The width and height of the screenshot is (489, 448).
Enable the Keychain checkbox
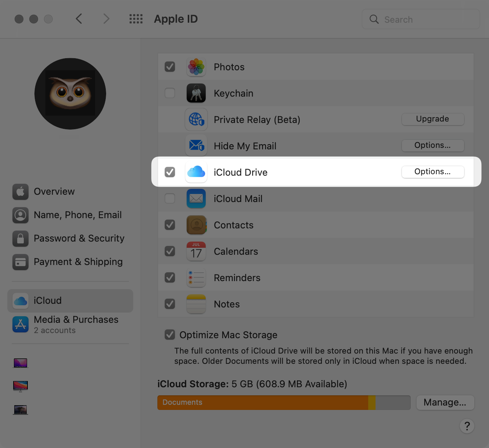pos(170,93)
